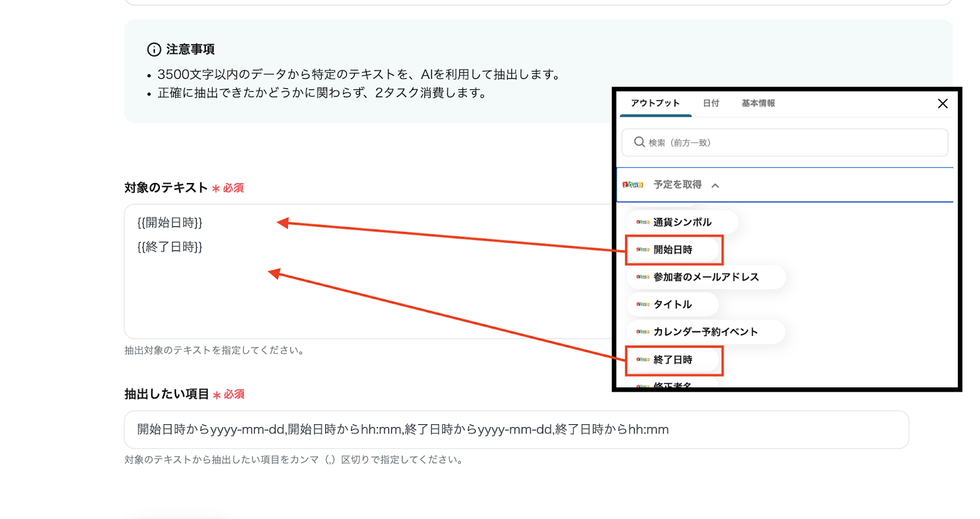Click the Zoho logo beside 予定を取得
This screenshot has width=980, height=519.
click(633, 185)
